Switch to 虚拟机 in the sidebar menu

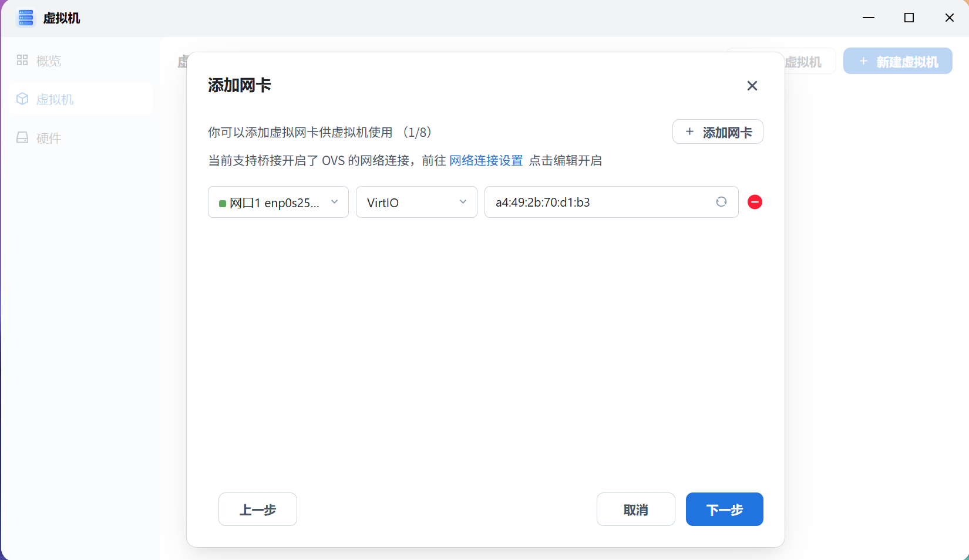click(x=55, y=99)
